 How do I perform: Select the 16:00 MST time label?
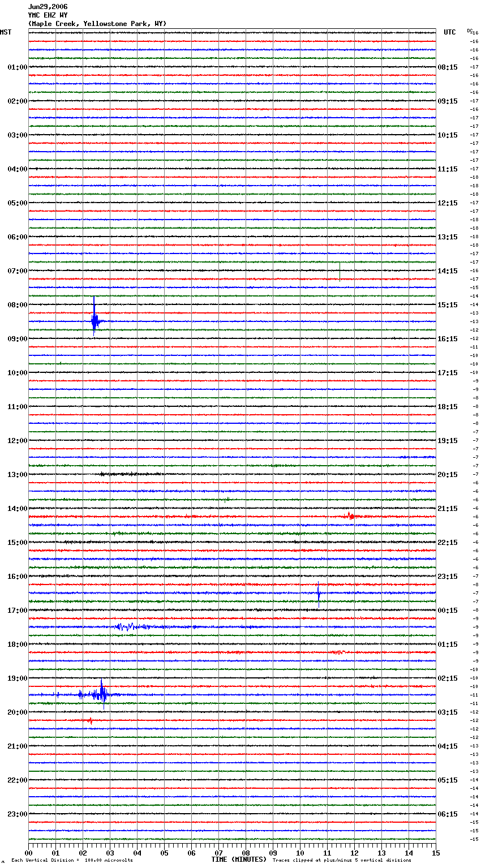(17, 577)
